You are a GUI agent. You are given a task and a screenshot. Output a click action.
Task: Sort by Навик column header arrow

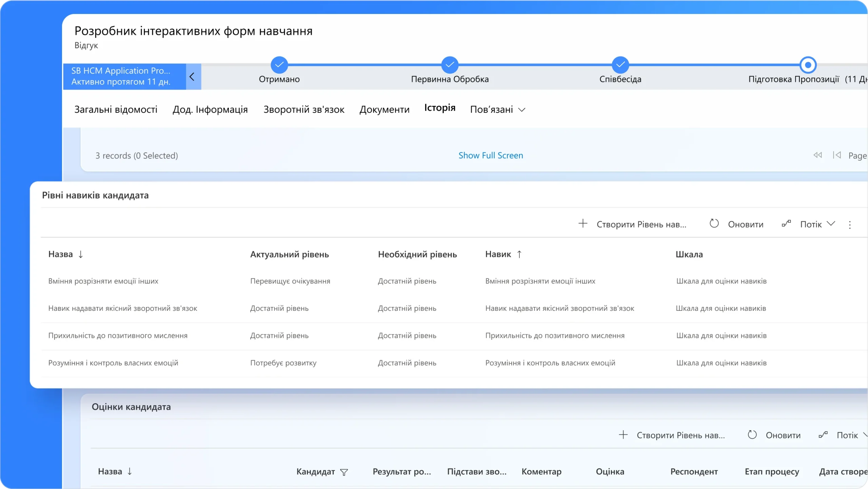[519, 254]
